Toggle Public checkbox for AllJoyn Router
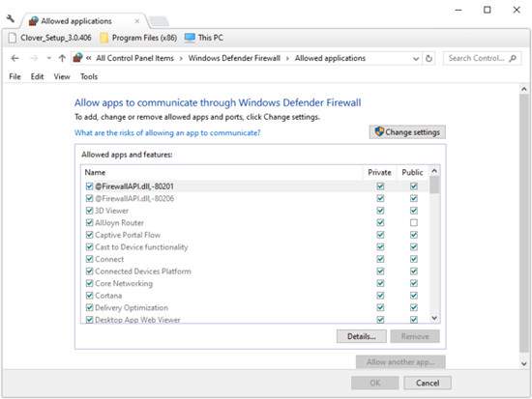Image resolution: width=532 pixels, height=399 pixels. click(414, 223)
